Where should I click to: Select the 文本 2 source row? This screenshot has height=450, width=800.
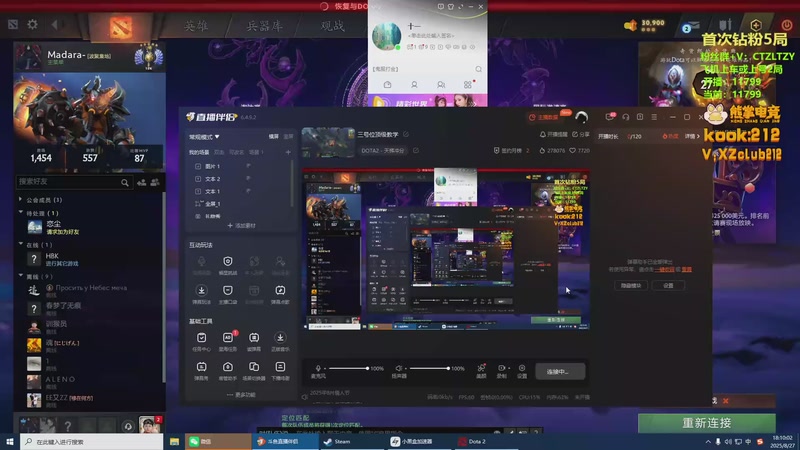(240, 179)
